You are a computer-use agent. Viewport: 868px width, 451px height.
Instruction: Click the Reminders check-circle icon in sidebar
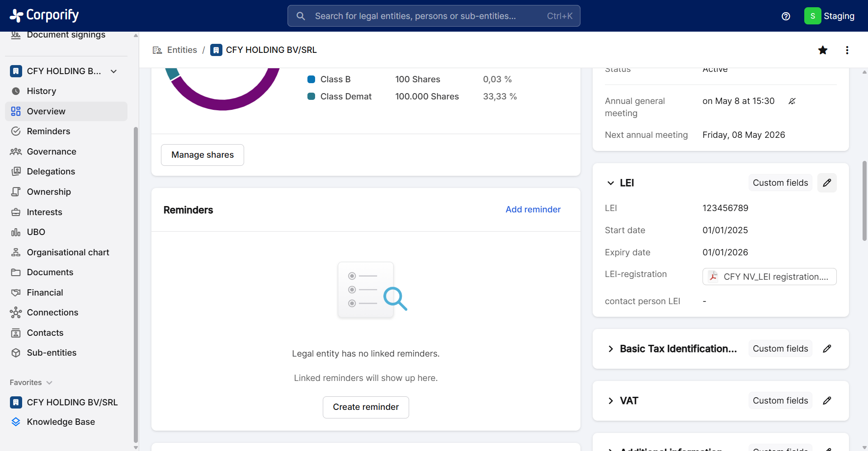[16, 131]
